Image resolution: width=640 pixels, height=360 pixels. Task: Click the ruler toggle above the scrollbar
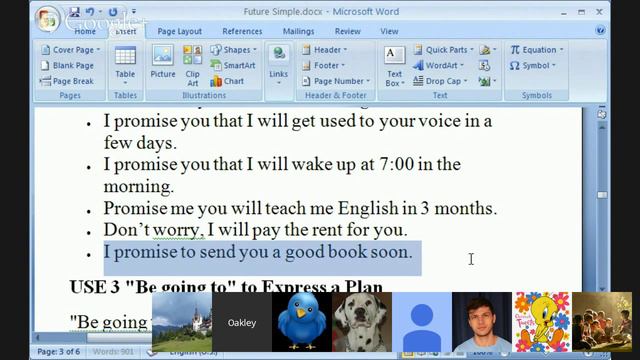[602, 114]
